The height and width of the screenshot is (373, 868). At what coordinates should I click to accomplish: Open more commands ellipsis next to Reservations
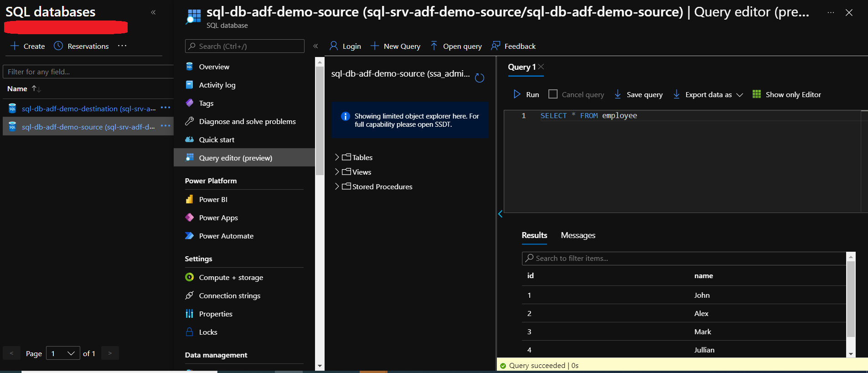[122, 46]
